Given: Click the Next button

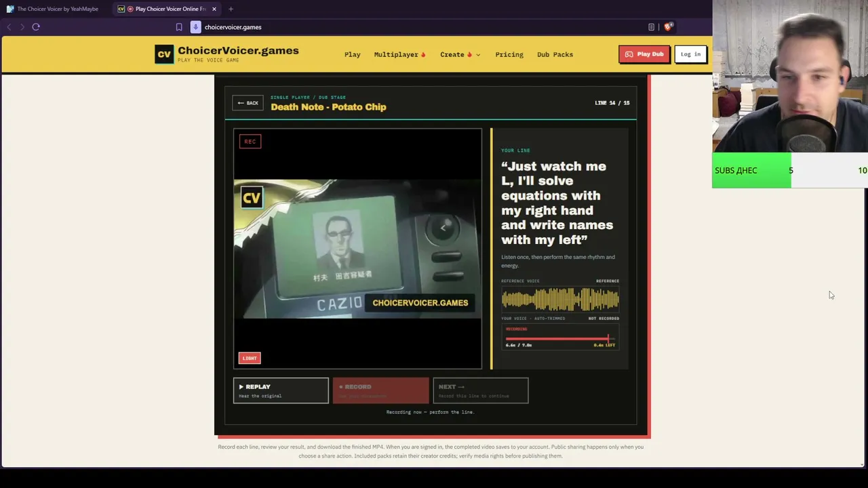Looking at the screenshot, I should 481,390.
